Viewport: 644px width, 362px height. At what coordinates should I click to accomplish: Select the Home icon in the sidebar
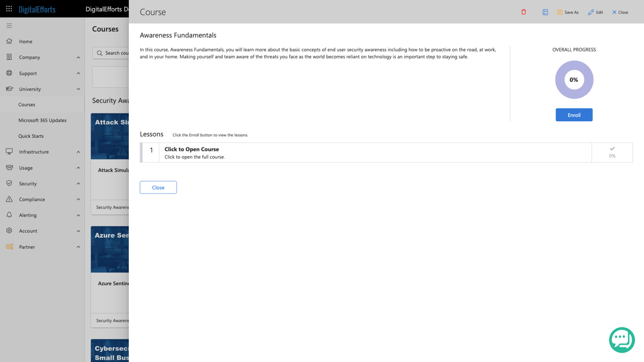[x=9, y=41]
